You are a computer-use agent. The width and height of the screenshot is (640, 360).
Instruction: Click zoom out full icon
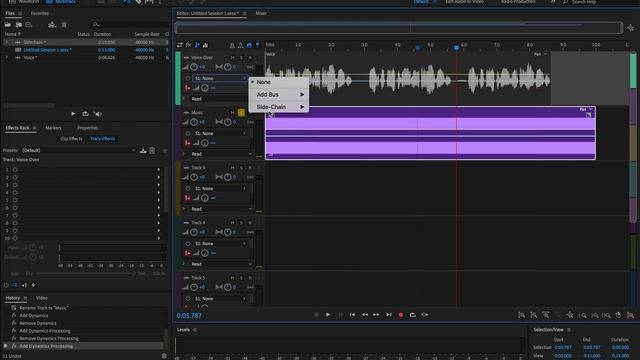pos(570,315)
